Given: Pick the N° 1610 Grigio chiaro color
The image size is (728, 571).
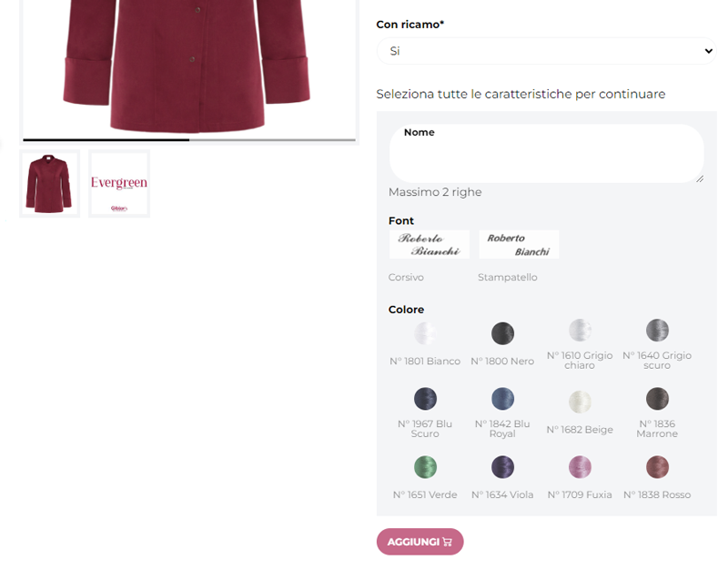Looking at the screenshot, I should point(580,330).
